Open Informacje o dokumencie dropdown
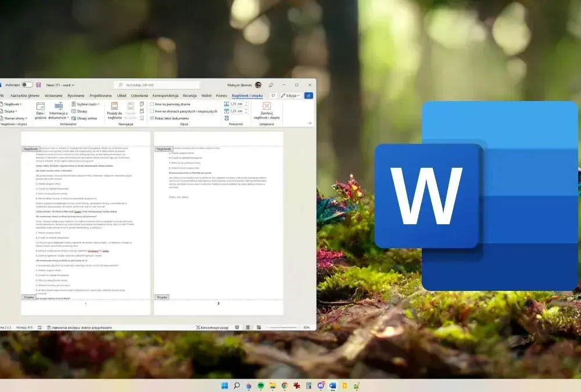The width and height of the screenshot is (581, 392). tap(59, 111)
